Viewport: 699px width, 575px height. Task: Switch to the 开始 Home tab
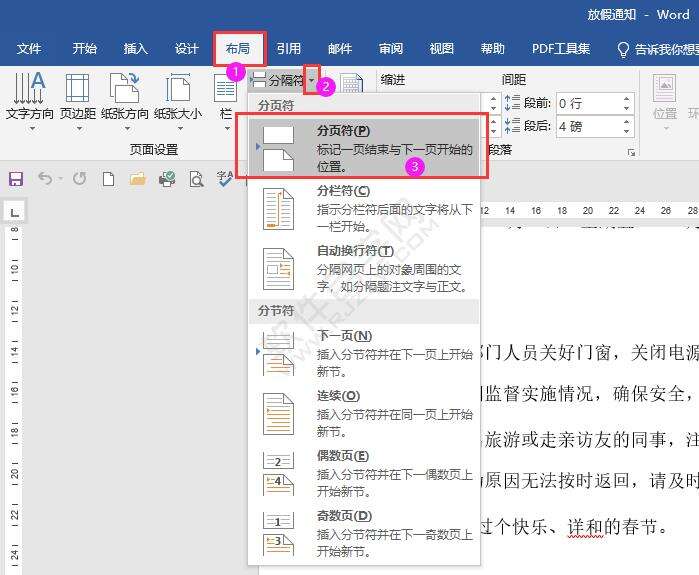pos(85,49)
